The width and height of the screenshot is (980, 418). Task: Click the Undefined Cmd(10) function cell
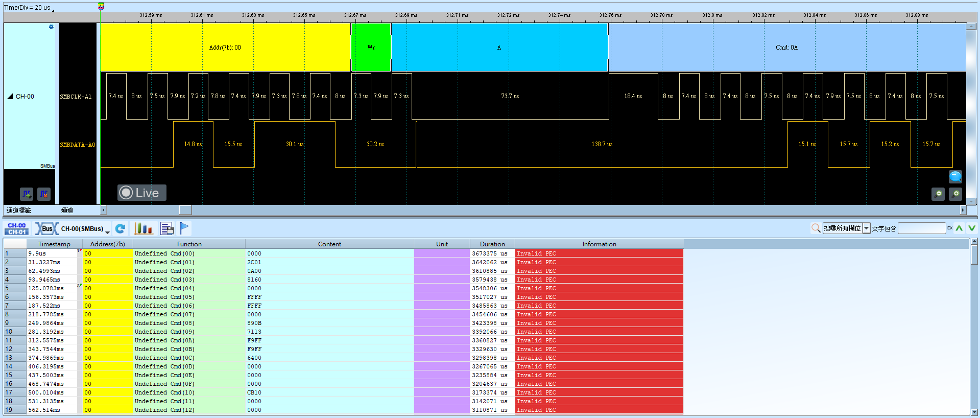coord(189,392)
